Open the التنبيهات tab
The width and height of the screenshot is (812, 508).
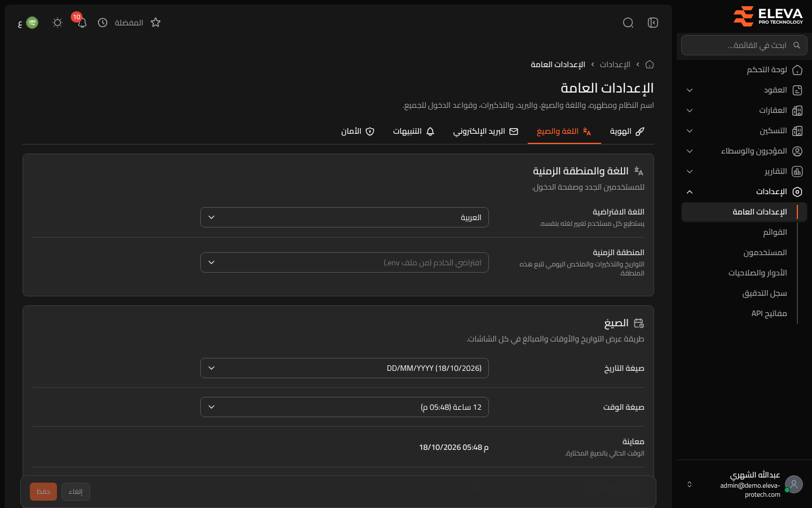[x=414, y=132]
